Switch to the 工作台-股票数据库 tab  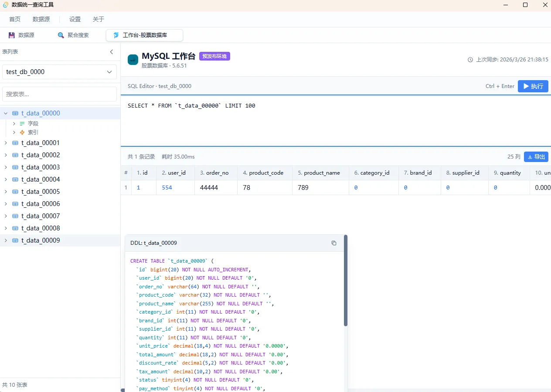(x=144, y=35)
